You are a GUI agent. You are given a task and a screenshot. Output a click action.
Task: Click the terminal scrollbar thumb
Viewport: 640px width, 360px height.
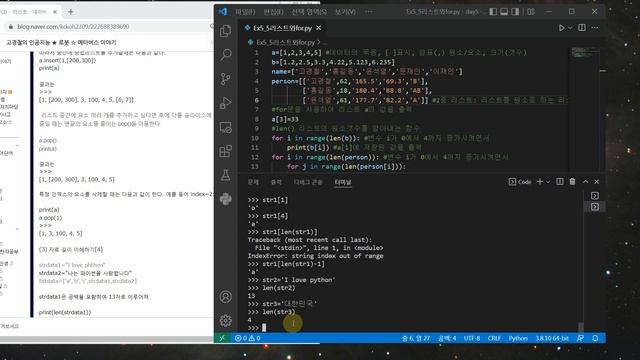click(x=581, y=327)
